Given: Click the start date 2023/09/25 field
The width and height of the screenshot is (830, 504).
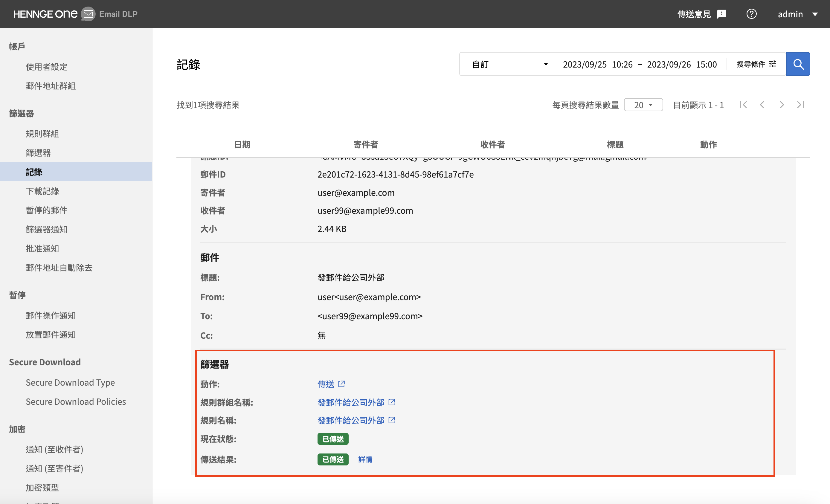Looking at the screenshot, I should [585, 64].
